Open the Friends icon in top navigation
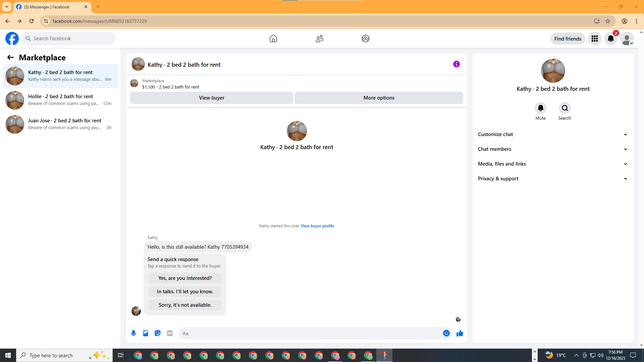This screenshot has width=644, height=362. pos(320,39)
